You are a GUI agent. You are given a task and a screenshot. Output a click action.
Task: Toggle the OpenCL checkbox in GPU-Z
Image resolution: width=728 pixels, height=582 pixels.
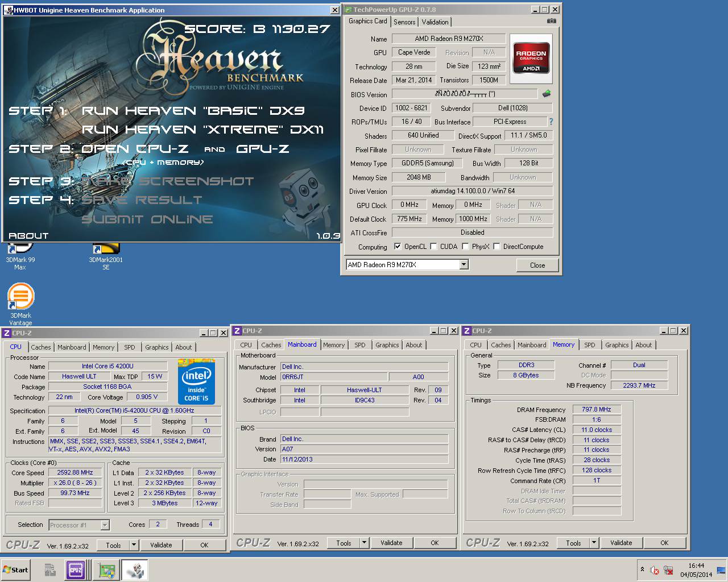pos(398,246)
